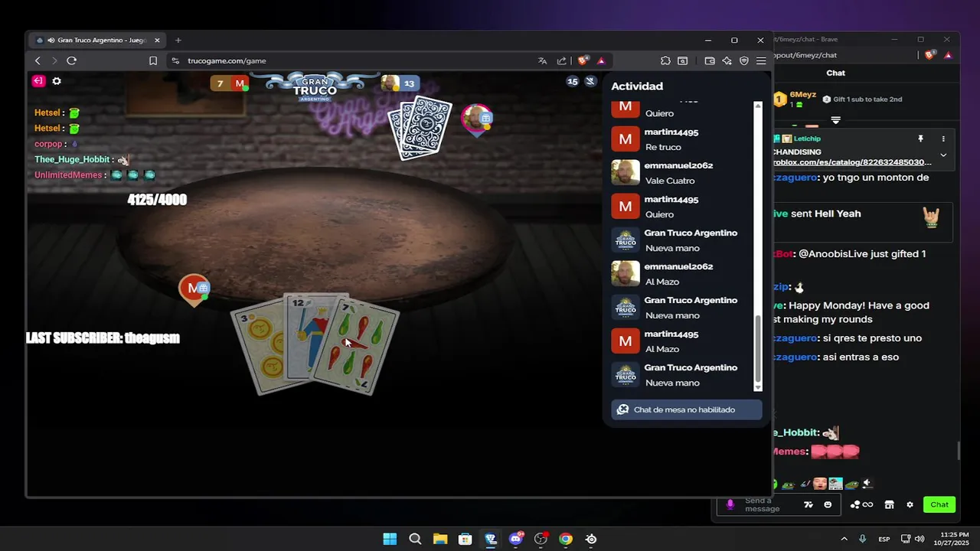
Task: Expand the gift leaderboard chevron in chat
Action: point(835,120)
